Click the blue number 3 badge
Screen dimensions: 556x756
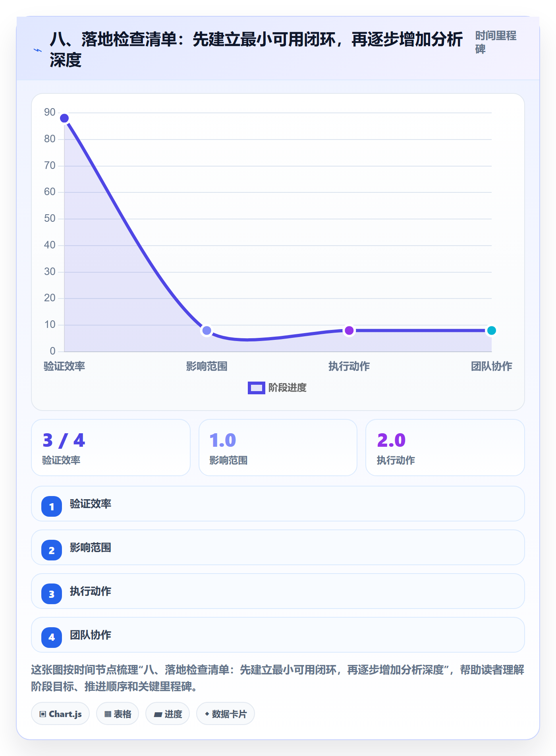[x=52, y=594]
